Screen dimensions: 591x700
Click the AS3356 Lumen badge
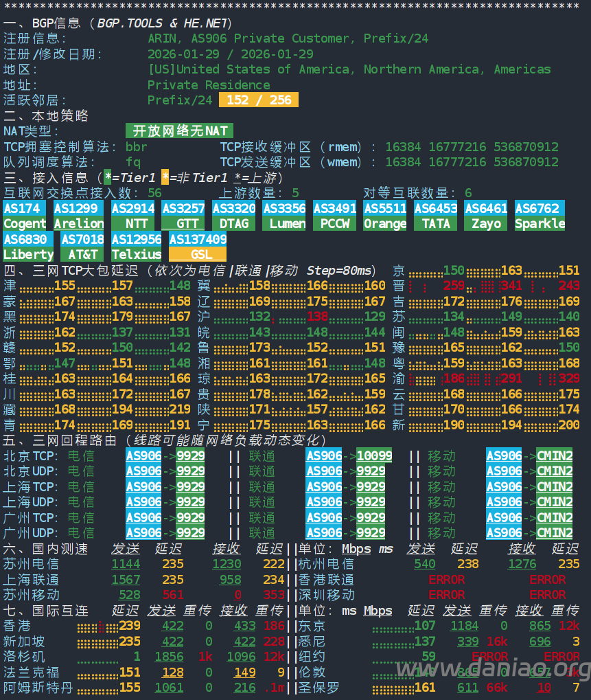[x=284, y=216]
